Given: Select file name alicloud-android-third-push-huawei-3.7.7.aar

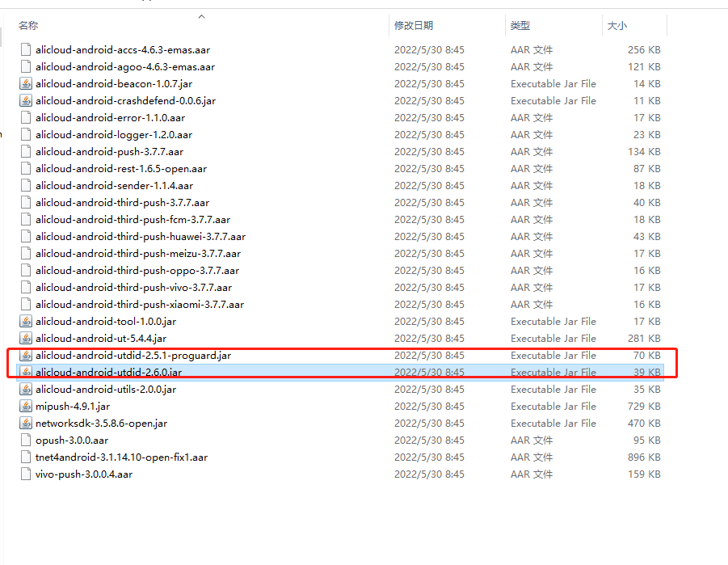Looking at the screenshot, I should coord(141,237).
